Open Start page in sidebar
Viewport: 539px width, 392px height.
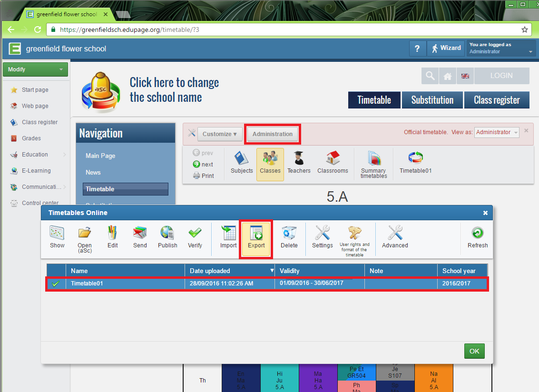(x=35, y=90)
